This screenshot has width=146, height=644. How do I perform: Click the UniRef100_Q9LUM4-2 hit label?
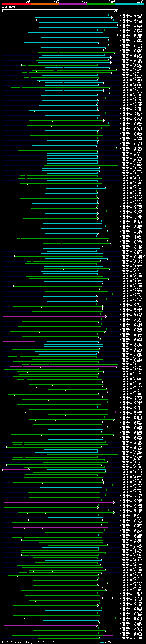(132, 256)
